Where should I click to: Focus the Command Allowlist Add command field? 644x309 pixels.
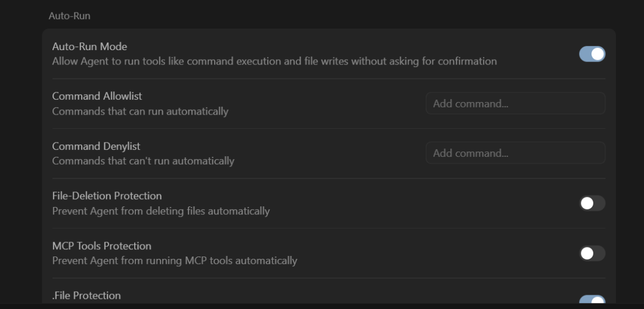point(515,103)
